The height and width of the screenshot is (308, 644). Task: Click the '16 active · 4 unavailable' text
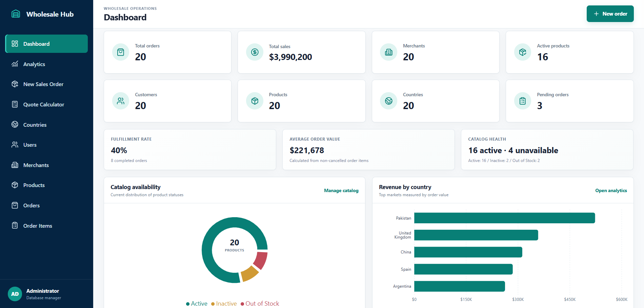point(513,150)
